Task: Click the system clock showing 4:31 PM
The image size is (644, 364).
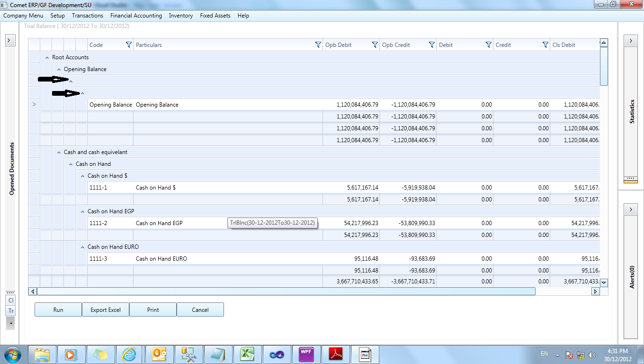Action: 617,355
